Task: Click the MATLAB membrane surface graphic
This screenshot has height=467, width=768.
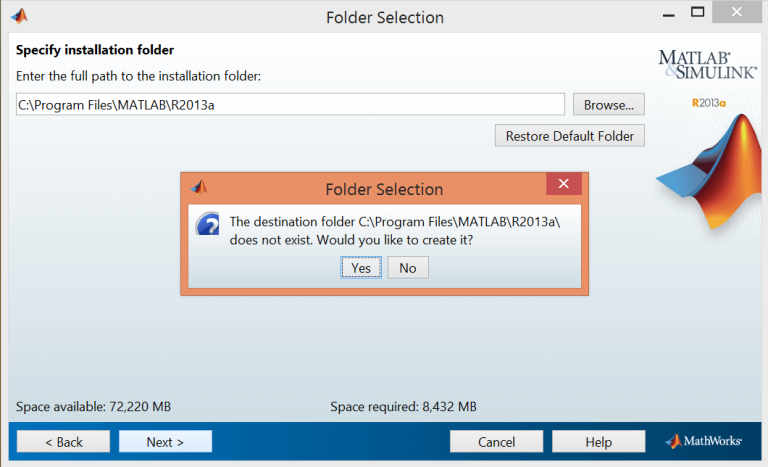Action: click(709, 172)
